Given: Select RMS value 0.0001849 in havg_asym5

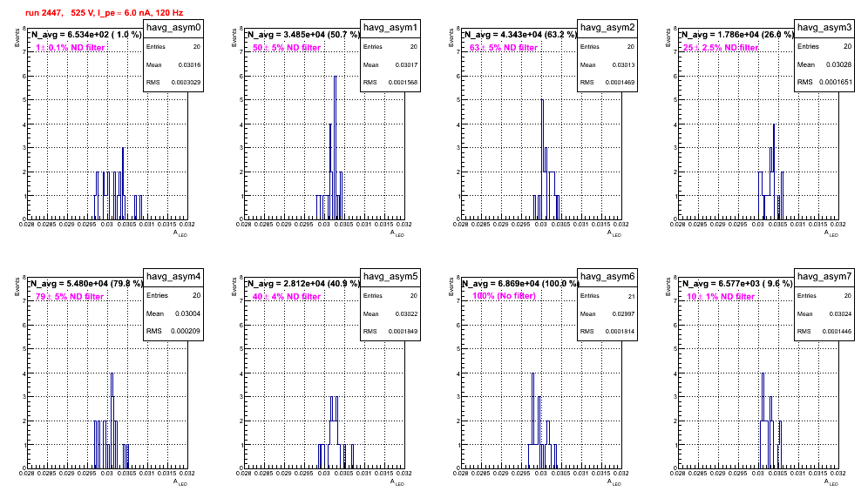Looking at the screenshot, I should pos(403,332).
